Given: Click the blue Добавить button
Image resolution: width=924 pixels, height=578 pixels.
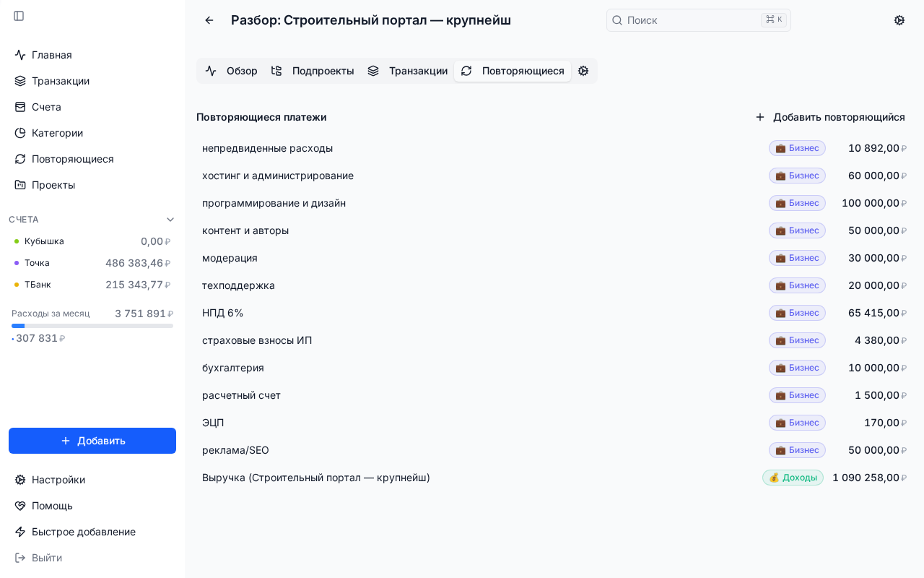Looking at the screenshot, I should [92, 441].
